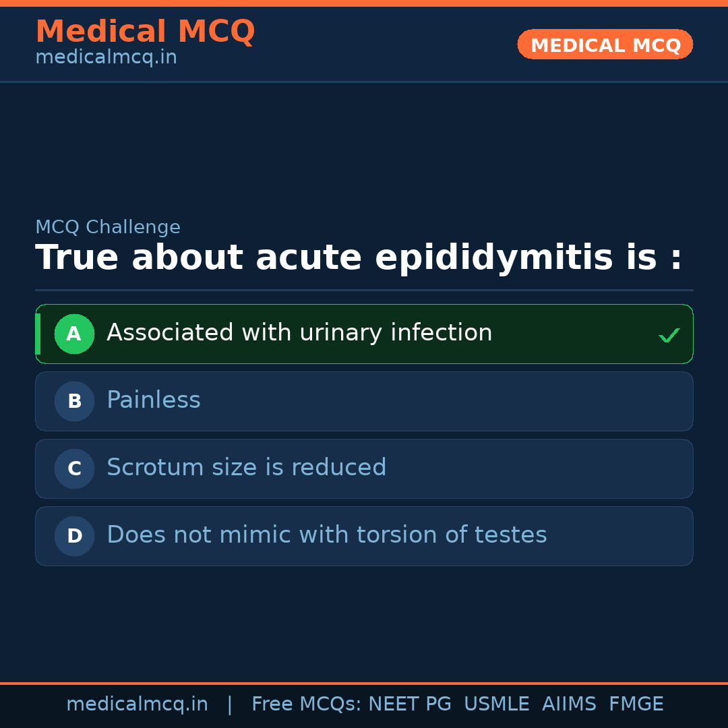Open the medicalmcq.in link under the header title

click(x=106, y=58)
